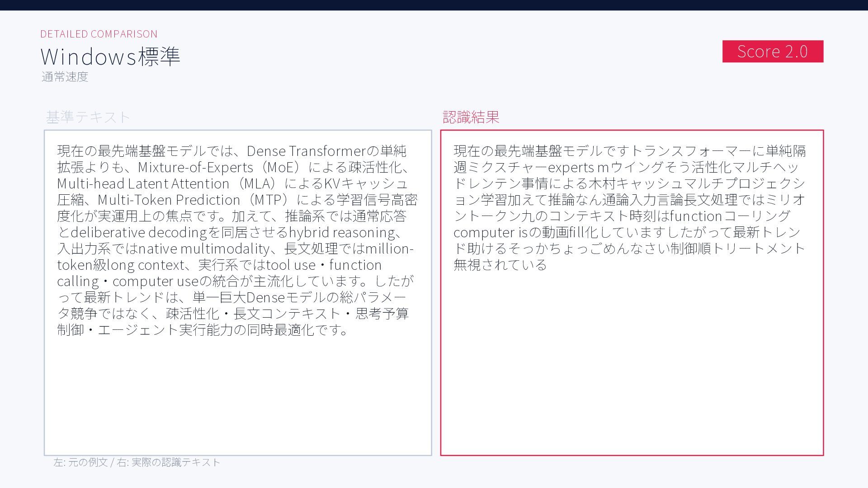Click the Multi-head Latent Attention text
This screenshot has width=868, height=488.
tap(143, 183)
